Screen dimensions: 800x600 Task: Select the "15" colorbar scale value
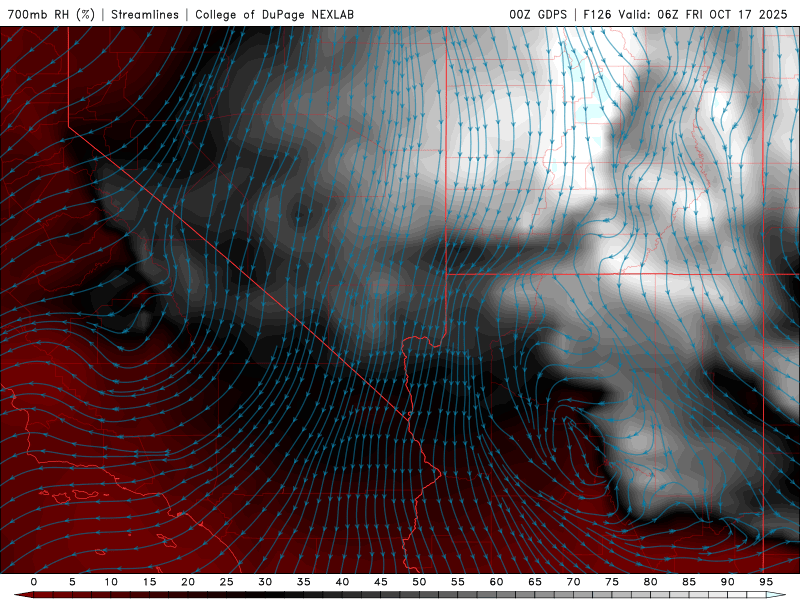pyautogui.click(x=149, y=582)
